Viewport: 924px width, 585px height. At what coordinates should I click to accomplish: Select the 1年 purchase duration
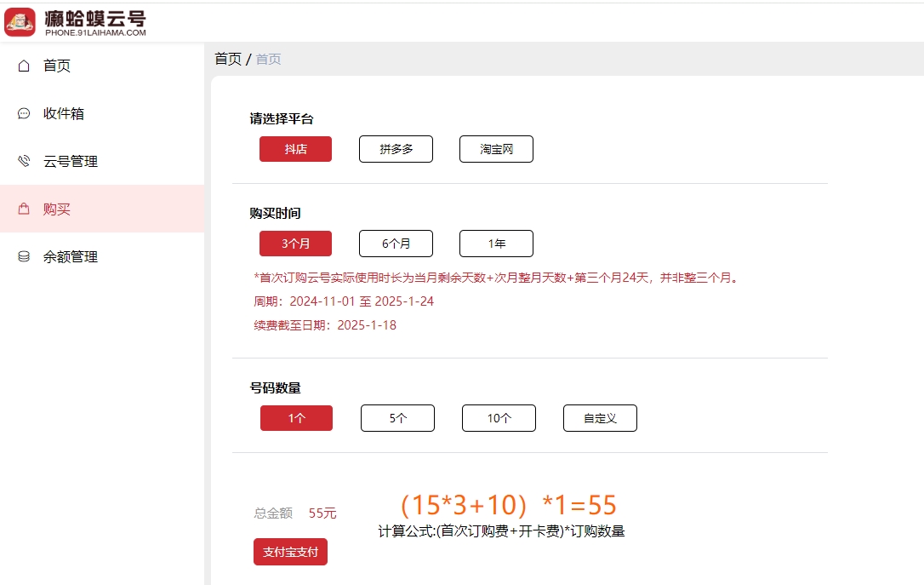click(496, 244)
